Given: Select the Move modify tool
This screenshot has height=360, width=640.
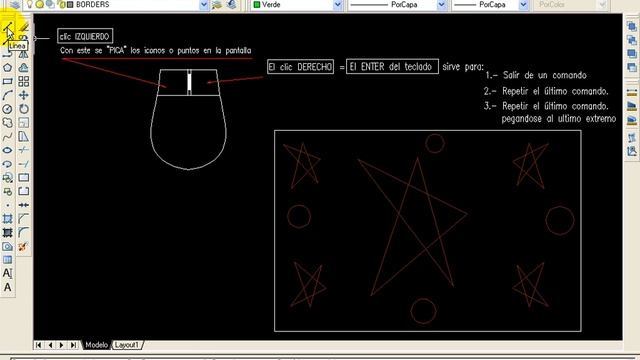Looking at the screenshot, I should [24, 96].
